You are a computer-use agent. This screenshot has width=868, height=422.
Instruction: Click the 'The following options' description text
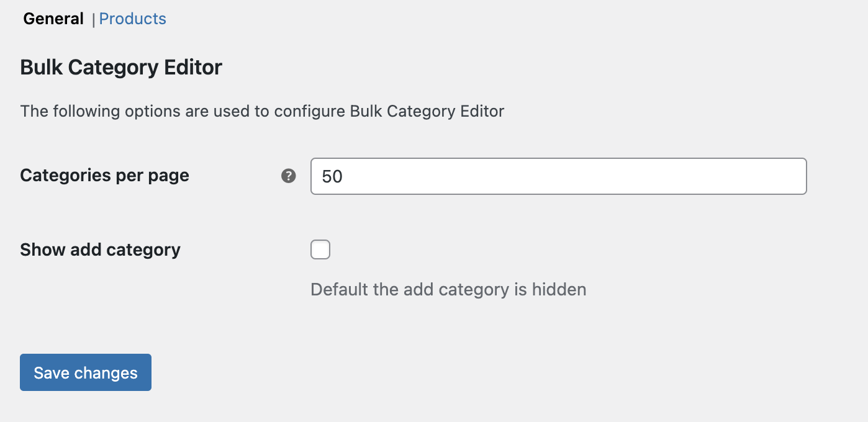pyautogui.click(x=262, y=111)
